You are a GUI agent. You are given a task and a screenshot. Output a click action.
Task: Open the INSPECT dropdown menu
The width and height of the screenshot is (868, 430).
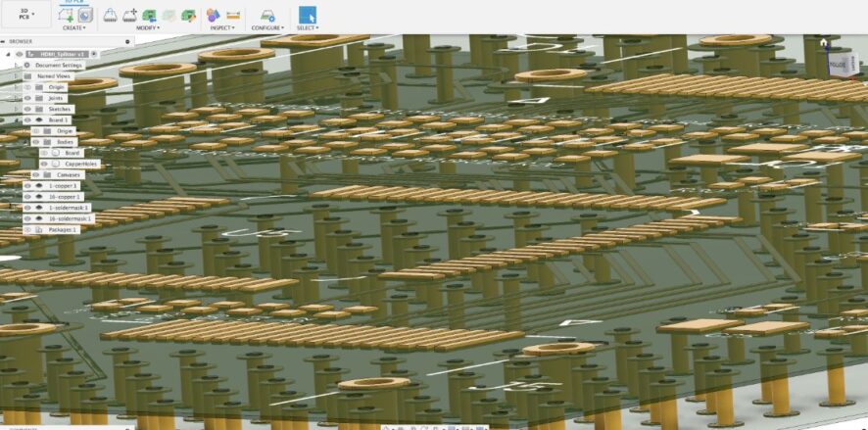(x=223, y=27)
